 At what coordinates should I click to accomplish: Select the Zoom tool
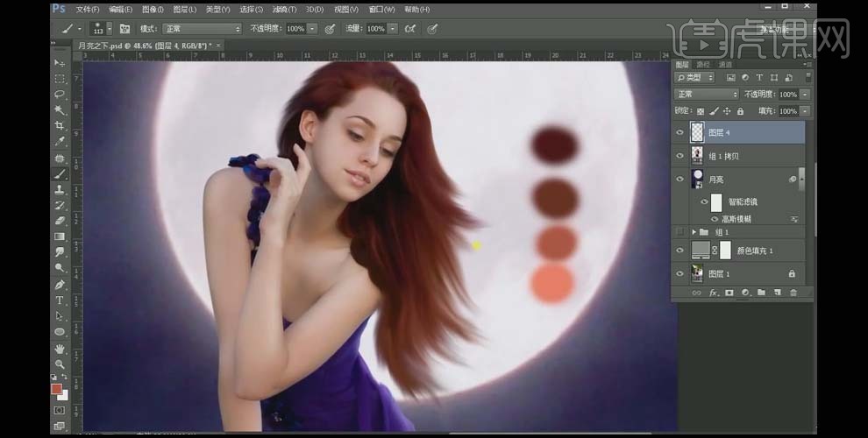coord(60,364)
